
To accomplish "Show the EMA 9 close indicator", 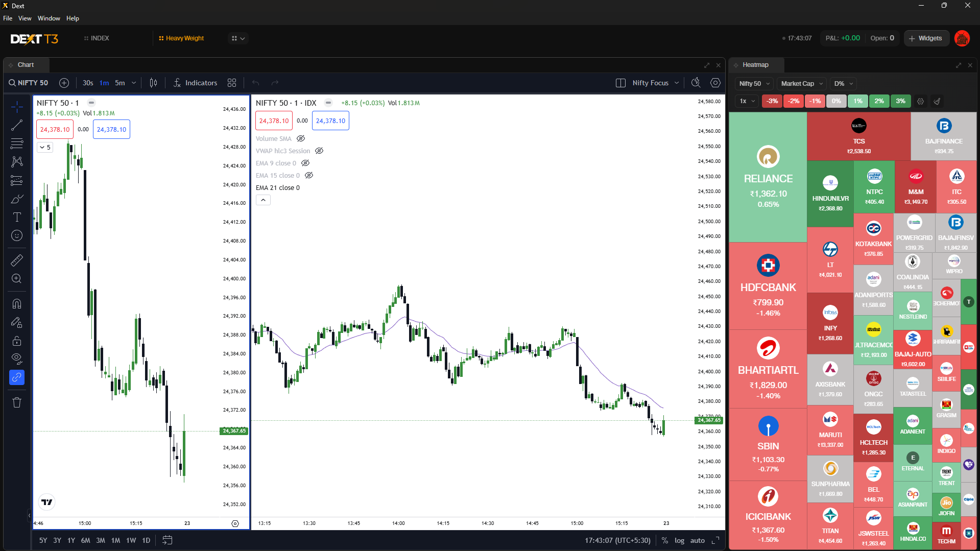I will (305, 163).
